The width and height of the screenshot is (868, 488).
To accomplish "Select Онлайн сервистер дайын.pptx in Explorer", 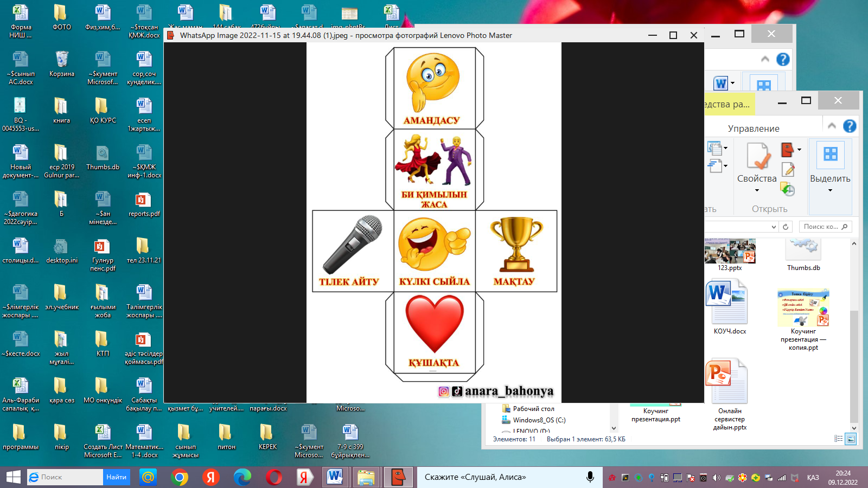I will point(730,395).
